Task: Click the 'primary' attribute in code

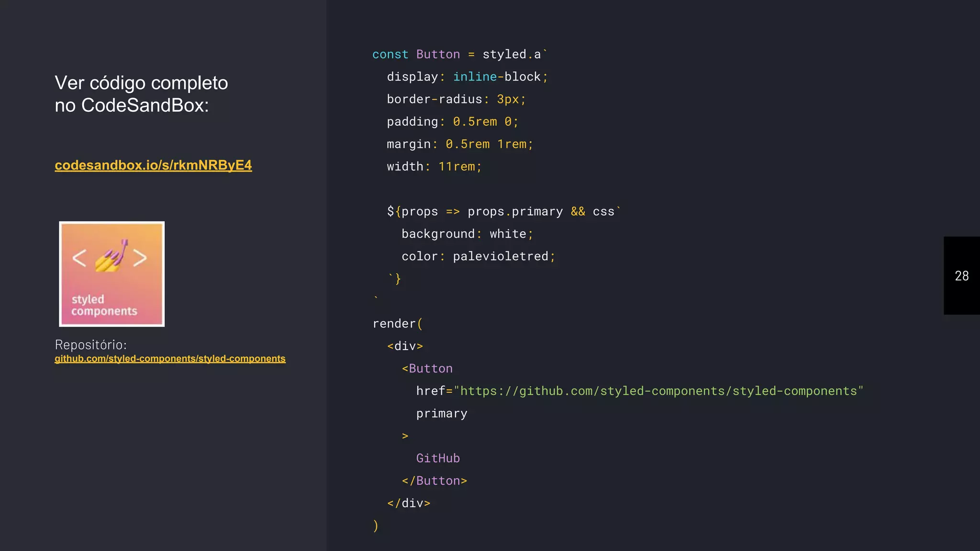Action: pos(442,414)
